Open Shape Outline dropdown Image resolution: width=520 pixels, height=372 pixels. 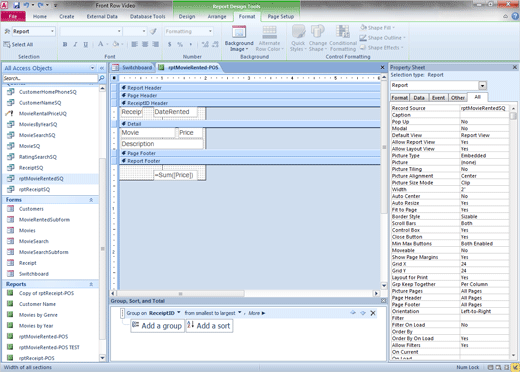point(383,38)
